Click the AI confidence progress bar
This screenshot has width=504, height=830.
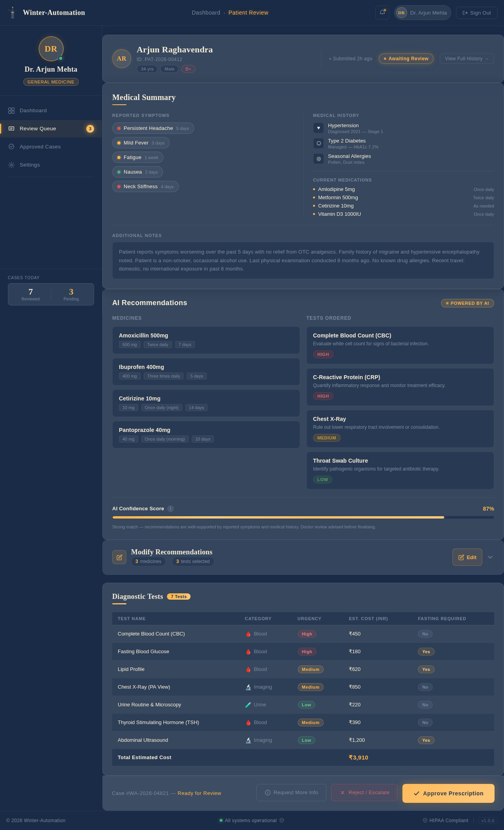(303, 517)
